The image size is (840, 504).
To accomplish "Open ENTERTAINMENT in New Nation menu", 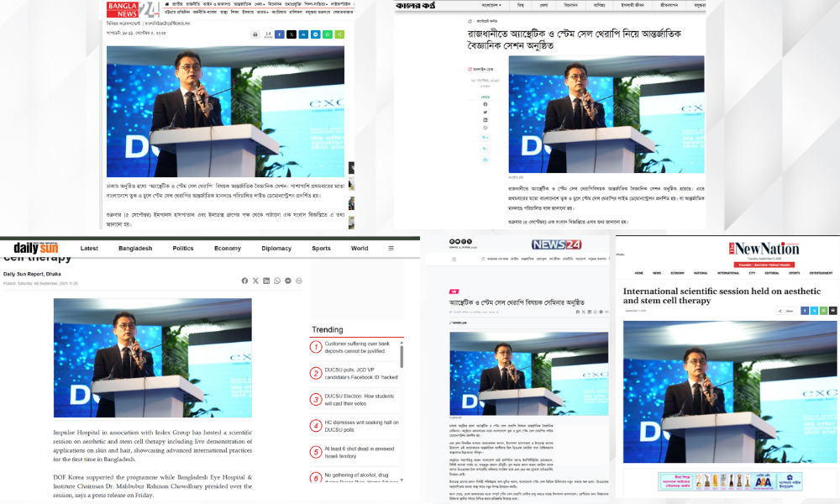I will 821,273.
